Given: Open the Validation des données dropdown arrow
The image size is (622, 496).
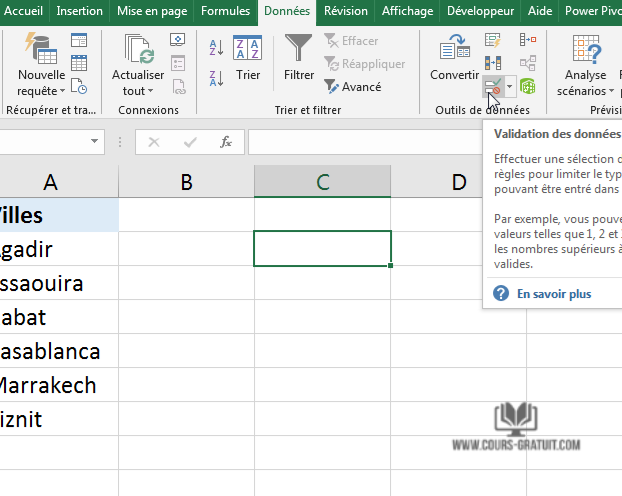Looking at the screenshot, I should (x=510, y=89).
